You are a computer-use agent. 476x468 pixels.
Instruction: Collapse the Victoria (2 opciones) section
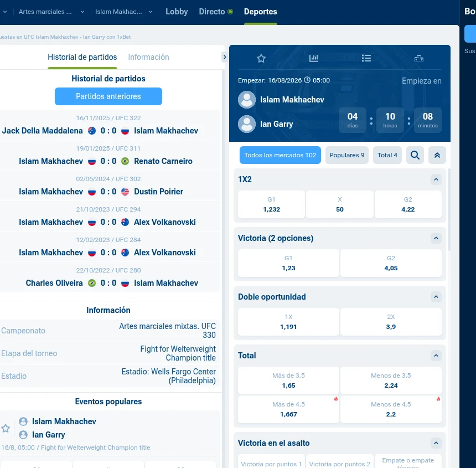pyautogui.click(x=436, y=238)
